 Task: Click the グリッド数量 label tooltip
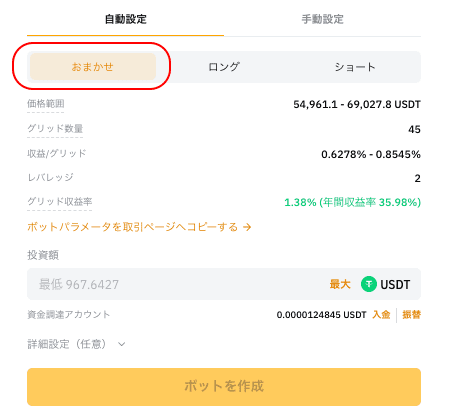(55, 128)
